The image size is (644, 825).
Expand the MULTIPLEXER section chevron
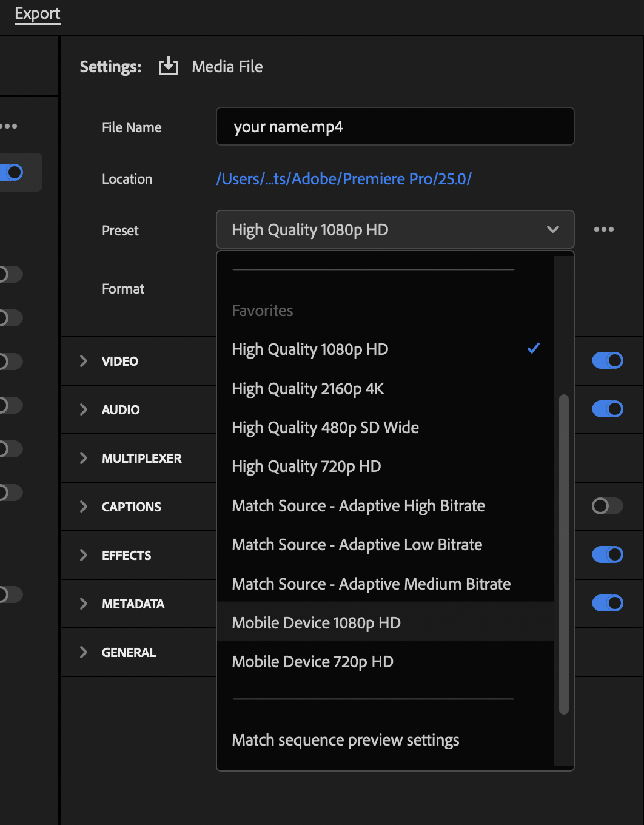84,458
